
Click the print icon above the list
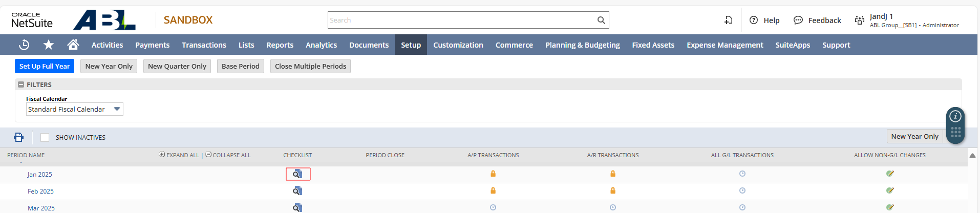coord(19,137)
